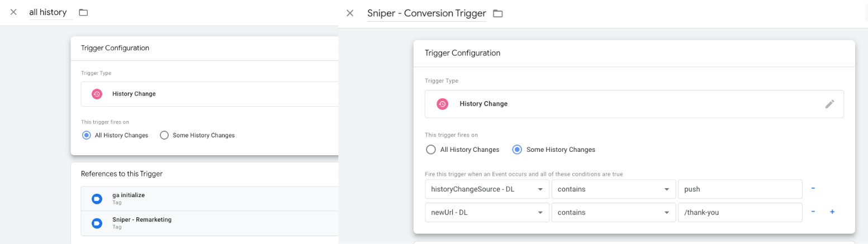
Task: Click the 'History Change' trigger type box in the Sniper trigger panel
Action: pyautogui.click(x=634, y=104)
